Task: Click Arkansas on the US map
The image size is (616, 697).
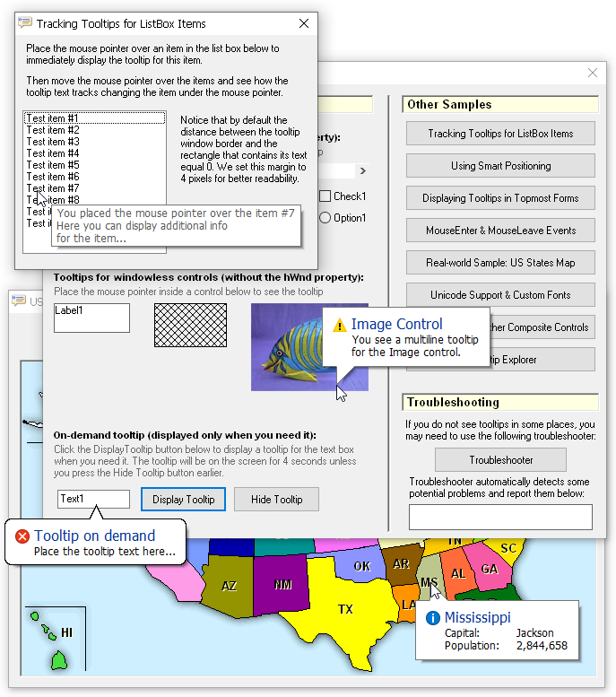Action: click(401, 563)
